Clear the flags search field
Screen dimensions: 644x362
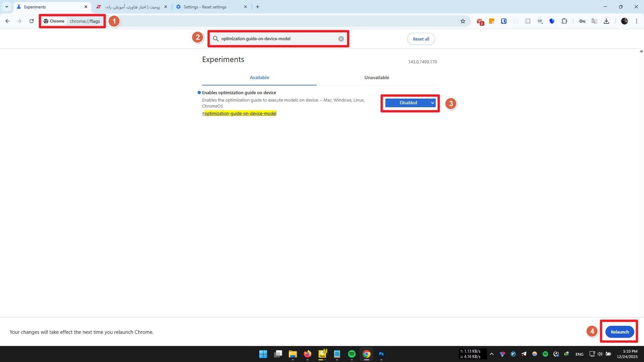click(x=341, y=39)
